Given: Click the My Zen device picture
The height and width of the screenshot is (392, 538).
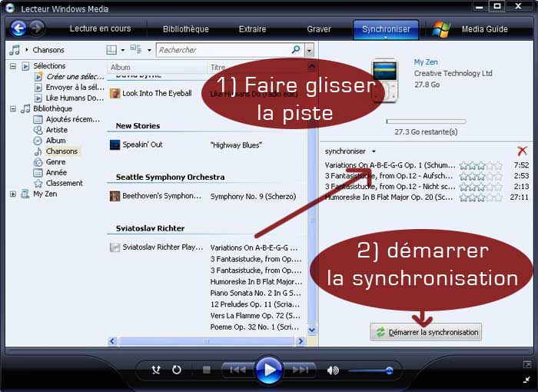Looking at the screenshot, I should pyautogui.click(x=384, y=81).
